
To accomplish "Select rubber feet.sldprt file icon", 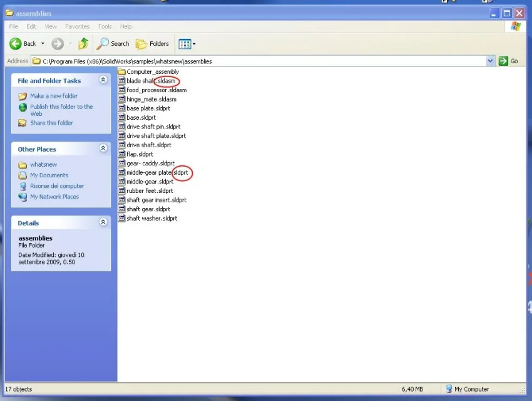I will pos(122,191).
